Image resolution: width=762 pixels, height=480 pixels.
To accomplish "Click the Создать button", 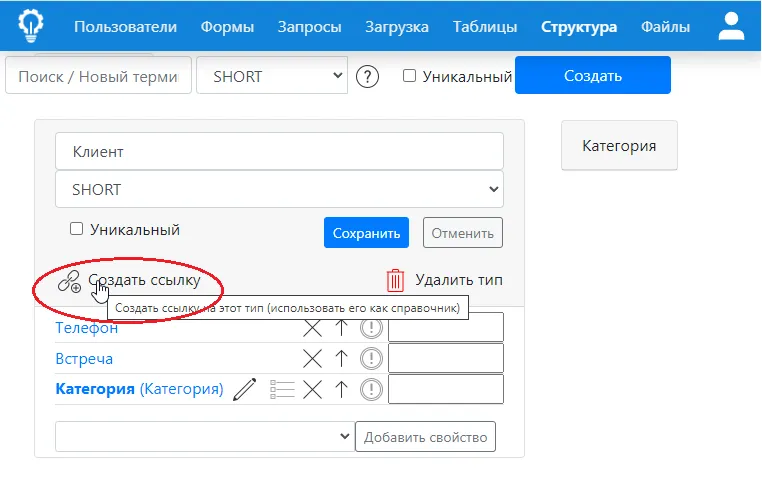I will click(x=593, y=75).
